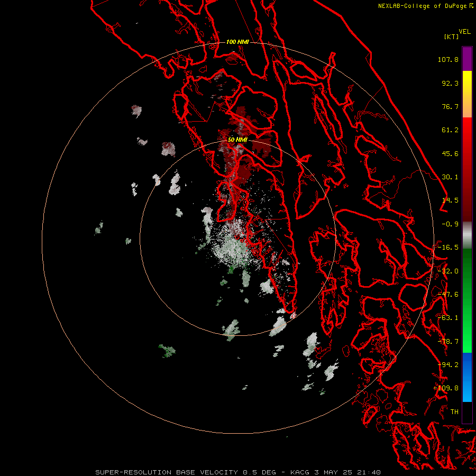Click the -78.7 velocity scale value
Image resolution: width=476 pixels, height=476 pixels.
pyautogui.click(x=448, y=342)
